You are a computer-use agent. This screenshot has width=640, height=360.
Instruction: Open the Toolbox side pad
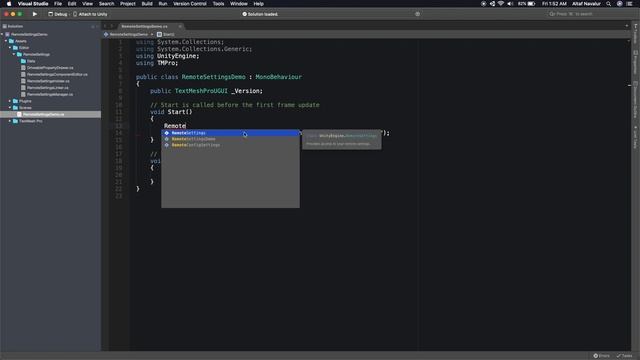point(636,34)
